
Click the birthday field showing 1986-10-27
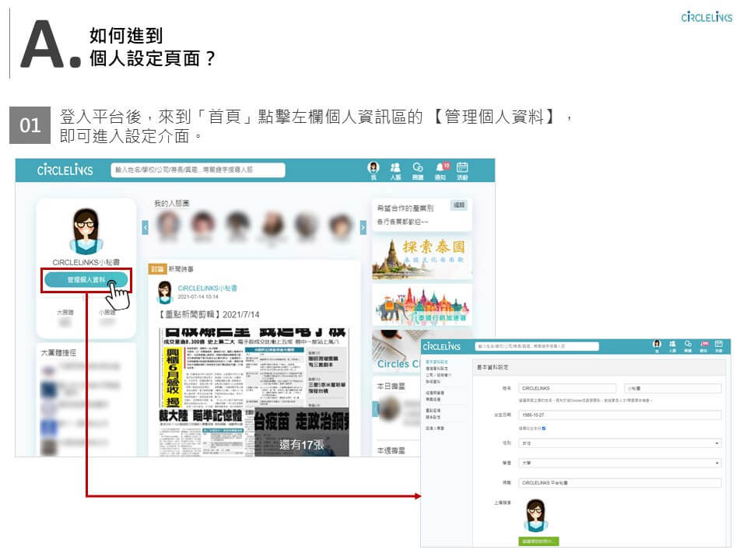pyautogui.click(x=620, y=415)
